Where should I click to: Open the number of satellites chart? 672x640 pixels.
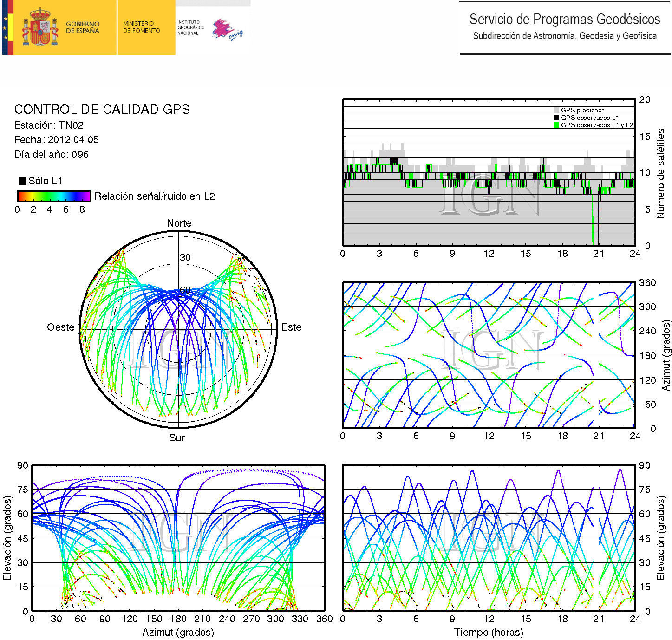[489, 172]
